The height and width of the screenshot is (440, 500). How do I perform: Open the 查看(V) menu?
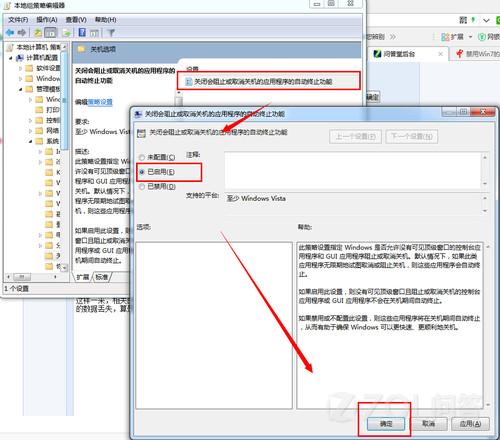coord(76,20)
